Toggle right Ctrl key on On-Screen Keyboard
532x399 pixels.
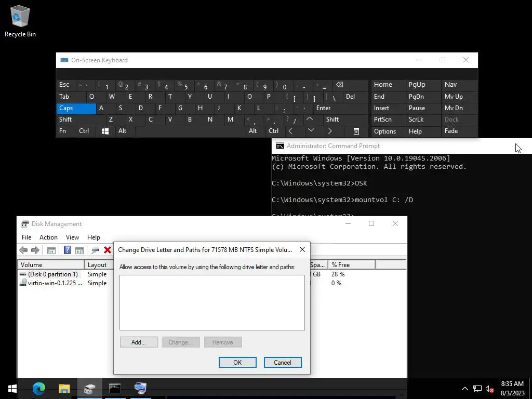(274, 131)
